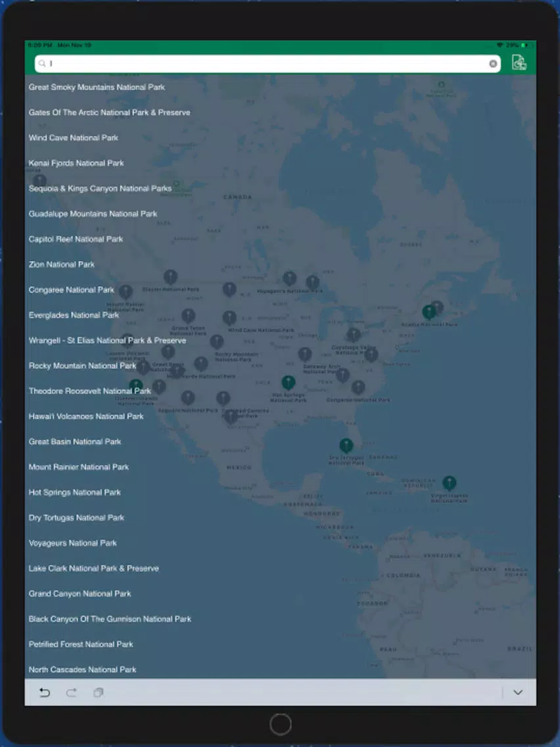Open Hawai'i Volcanoes National Park result
The image size is (560, 747).
[x=86, y=416]
